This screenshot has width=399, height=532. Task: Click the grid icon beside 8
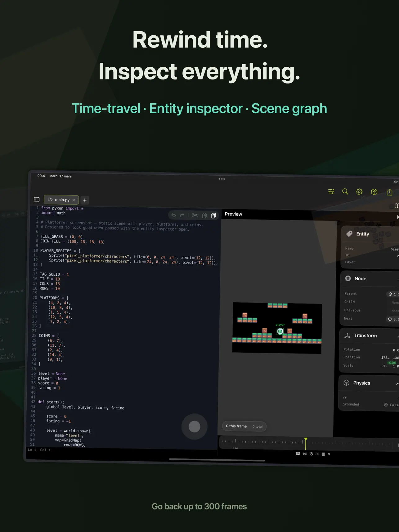(324, 454)
